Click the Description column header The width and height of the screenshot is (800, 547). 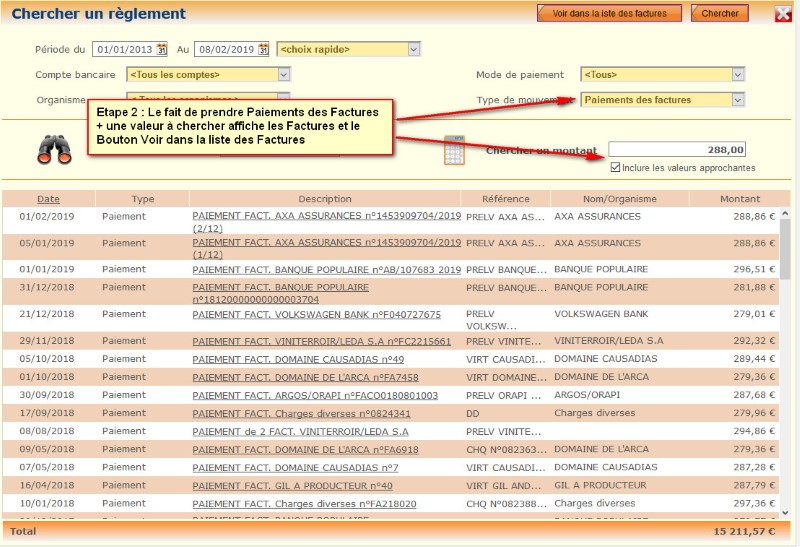coord(325,199)
